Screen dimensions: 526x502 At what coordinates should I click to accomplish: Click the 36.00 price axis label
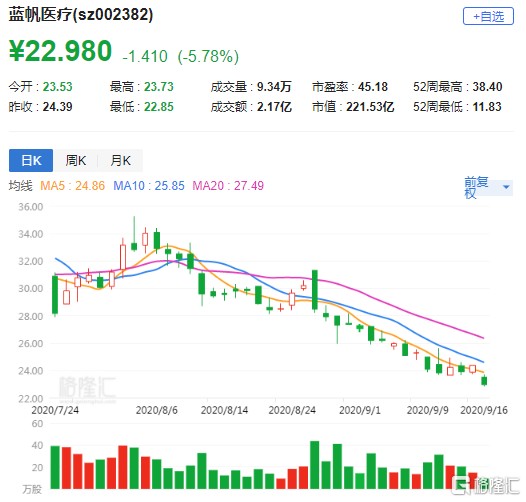pyautogui.click(x=31, y=207)
